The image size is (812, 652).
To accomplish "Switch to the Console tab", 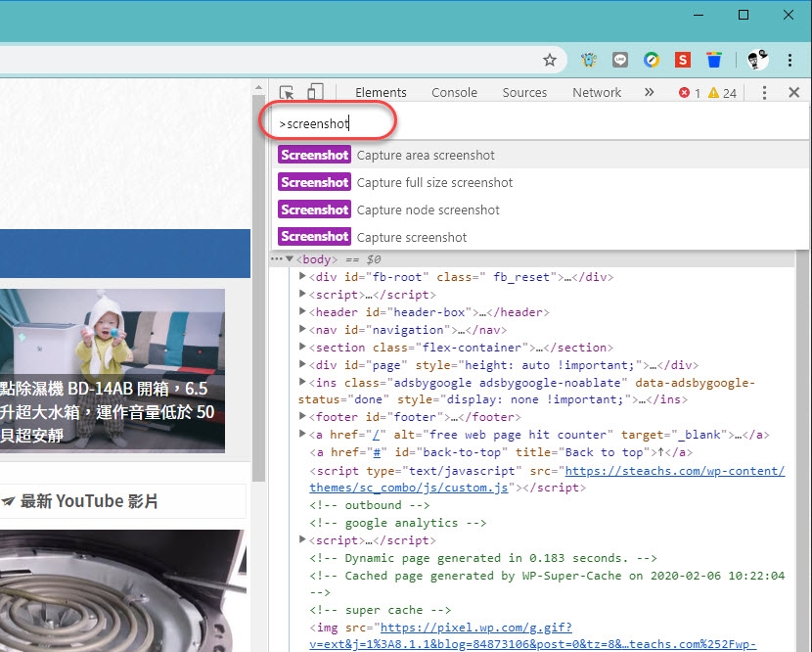I will tap(454, 92).
